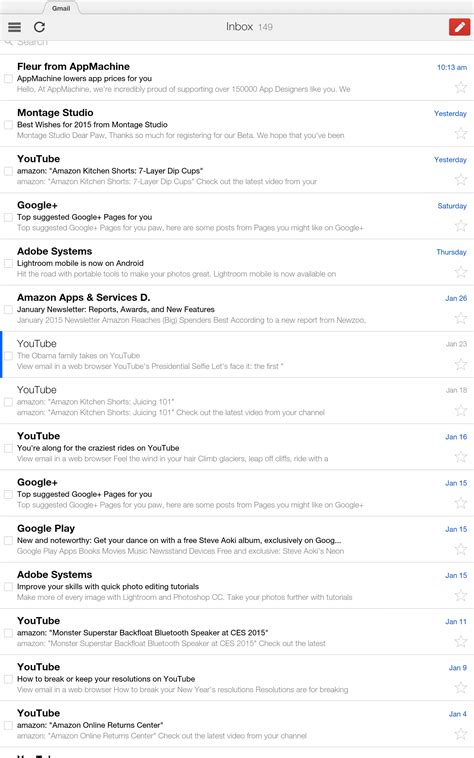Image resolution: width=474 pixels, height=758 pixels.
Task: Star the Monster Superstar Backfloat email
Action: pyautogui.click(x=461, y=641)
